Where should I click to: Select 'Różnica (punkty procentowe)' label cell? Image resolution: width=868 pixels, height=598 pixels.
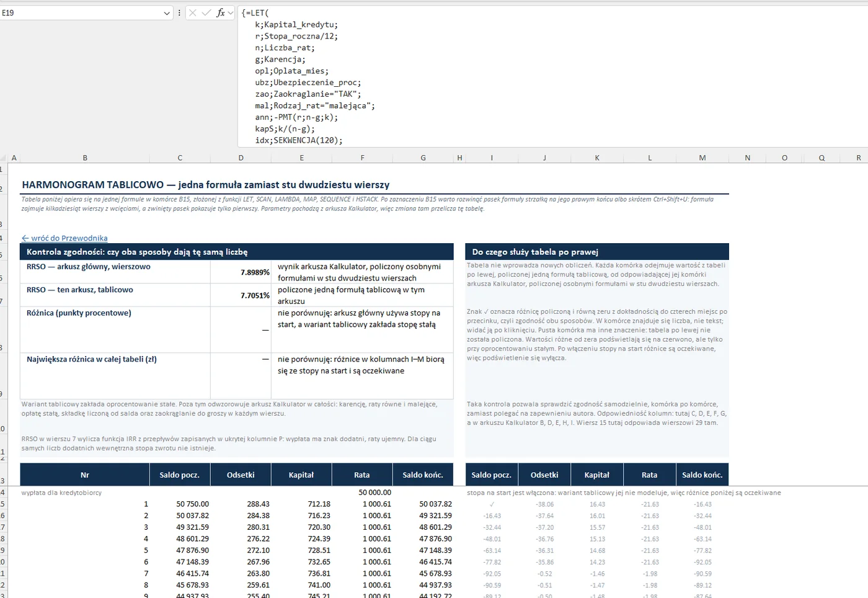point(115,329)
